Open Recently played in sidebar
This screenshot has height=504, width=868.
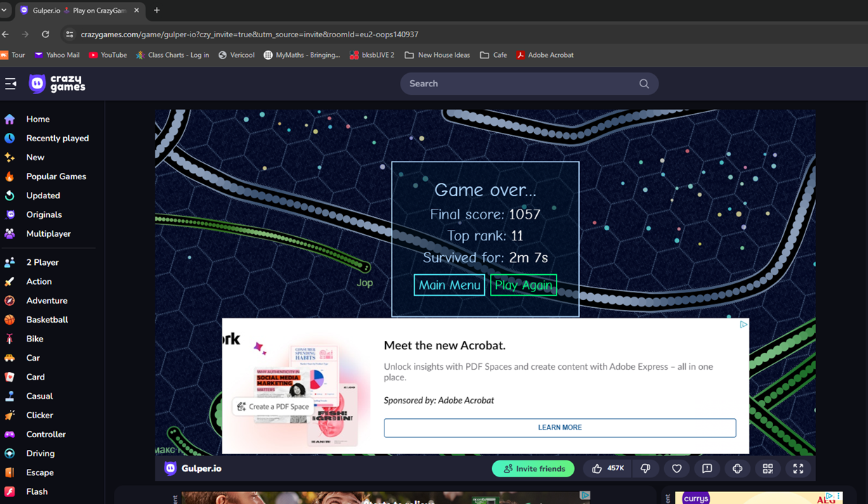pos(57,138)
